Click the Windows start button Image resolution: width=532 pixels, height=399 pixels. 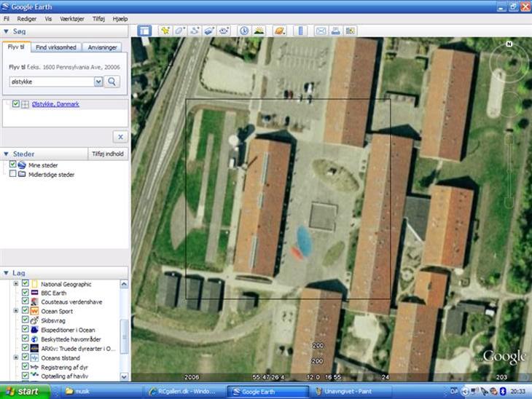[x=25, y=392]
